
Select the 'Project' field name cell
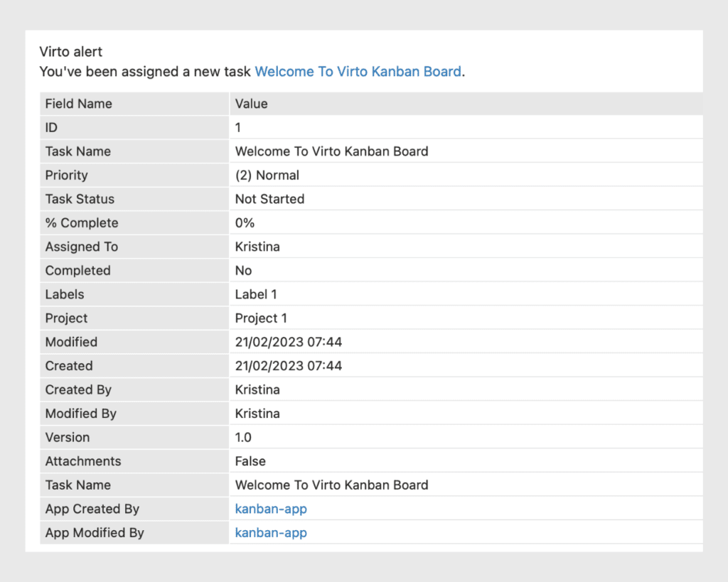pos(134,318)
